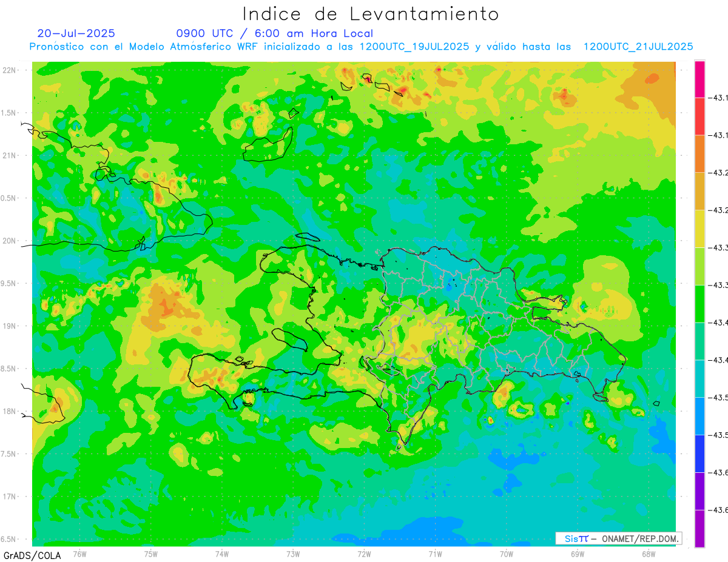Click the "22N" latitude label

coord(9,70)
